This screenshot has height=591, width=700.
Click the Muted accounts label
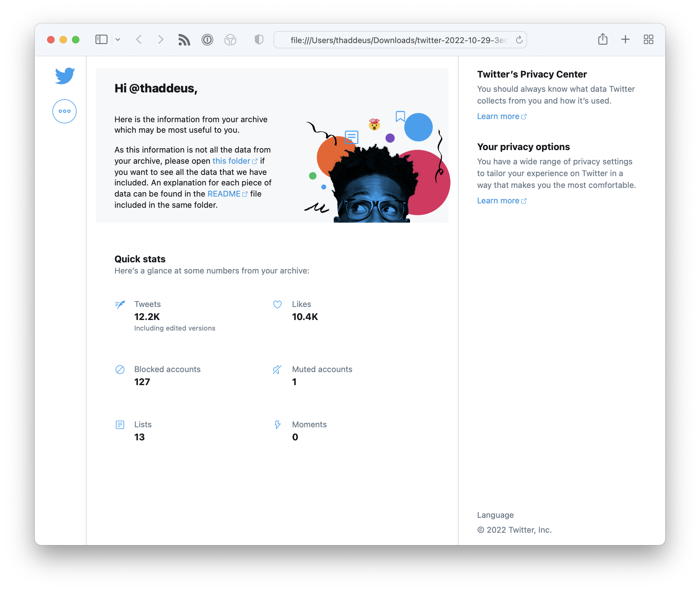click(x=322, y=369)
